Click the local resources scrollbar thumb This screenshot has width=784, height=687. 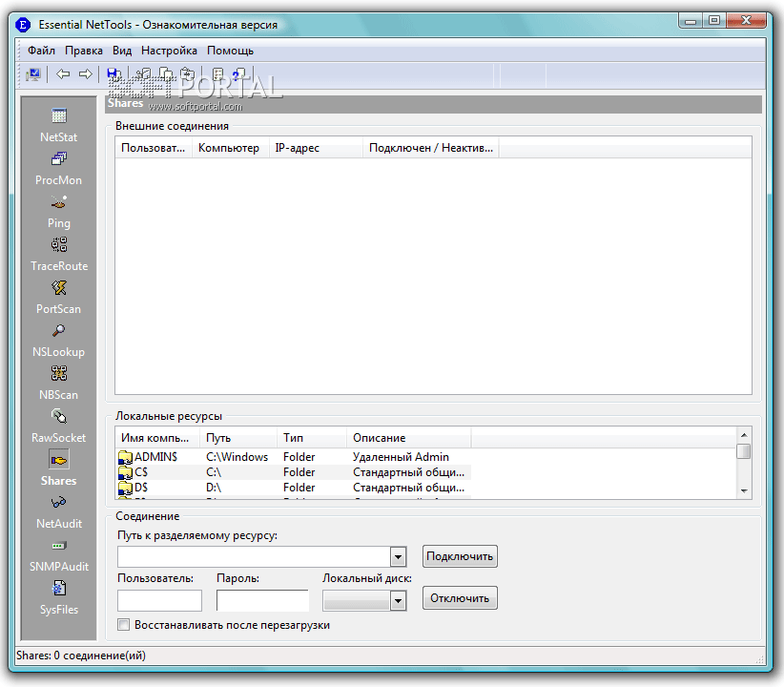(744, 451)
